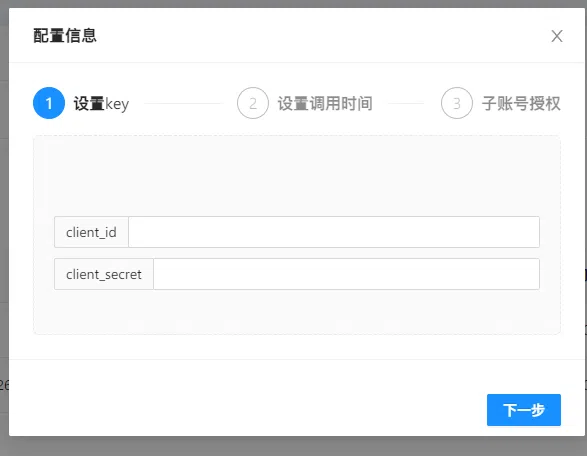Select the 子账号授权 step label
Image resolution: width=587 pixels, height=456 pixels.
tap(521, 104)
